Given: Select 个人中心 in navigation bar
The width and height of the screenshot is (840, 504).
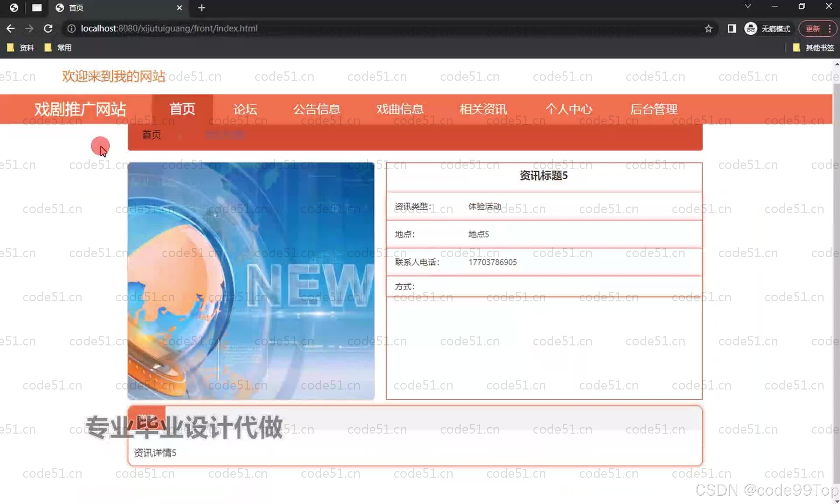Looking at the screenshot, I should click(569, 109).
